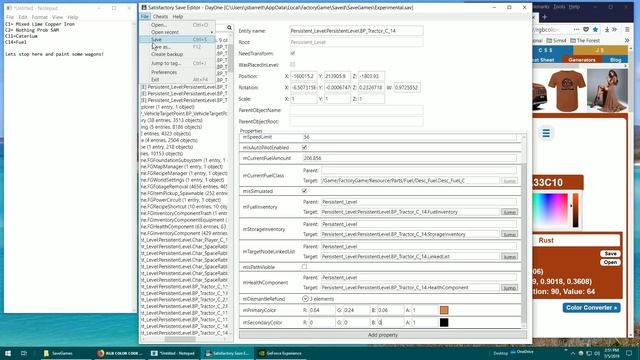This screenshot has height=360, width=640.
Task: Open the Help menu in Save Editor
Action: point(178,17)
